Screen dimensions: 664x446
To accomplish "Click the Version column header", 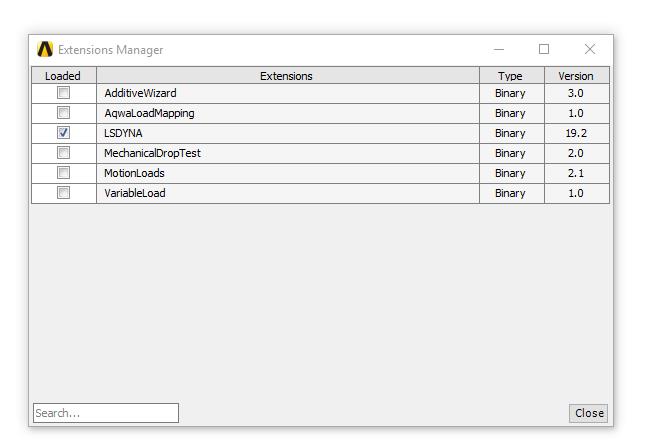I will pos(577,75).
